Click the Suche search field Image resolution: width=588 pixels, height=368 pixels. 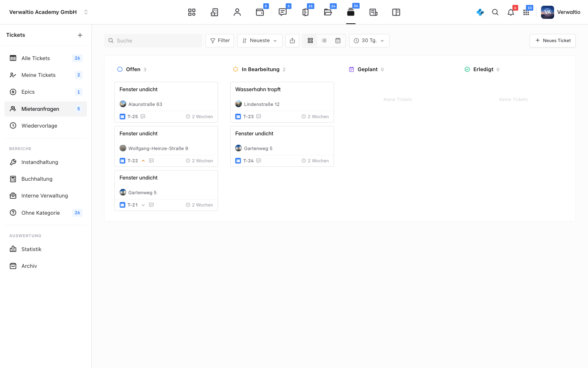(153, 40)
